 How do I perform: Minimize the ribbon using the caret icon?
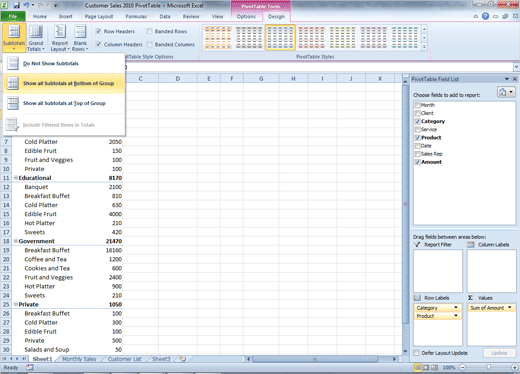476,16
